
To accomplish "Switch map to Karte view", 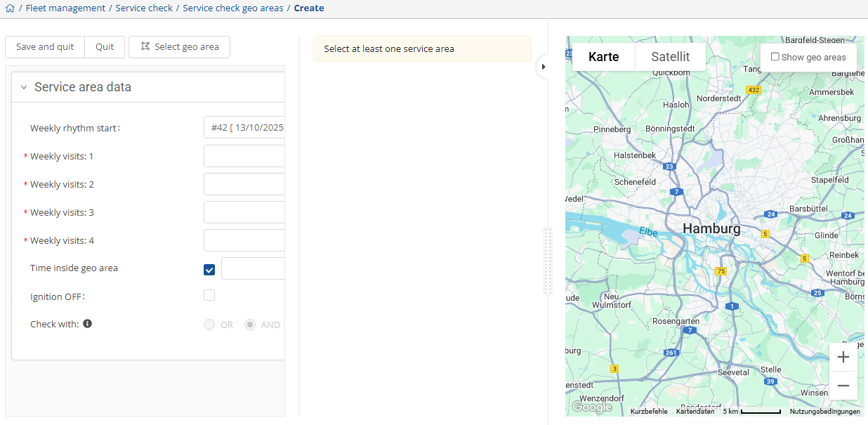I will 603,57.
